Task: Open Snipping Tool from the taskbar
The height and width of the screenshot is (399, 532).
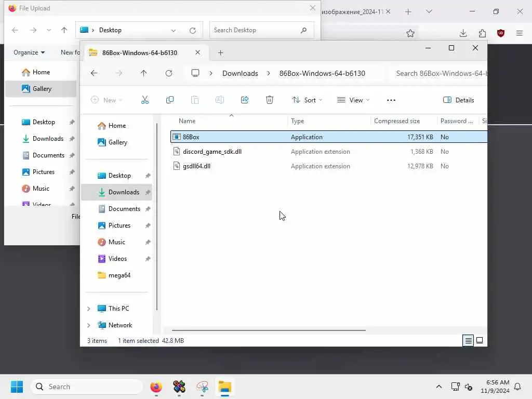Action: point(202,387)
